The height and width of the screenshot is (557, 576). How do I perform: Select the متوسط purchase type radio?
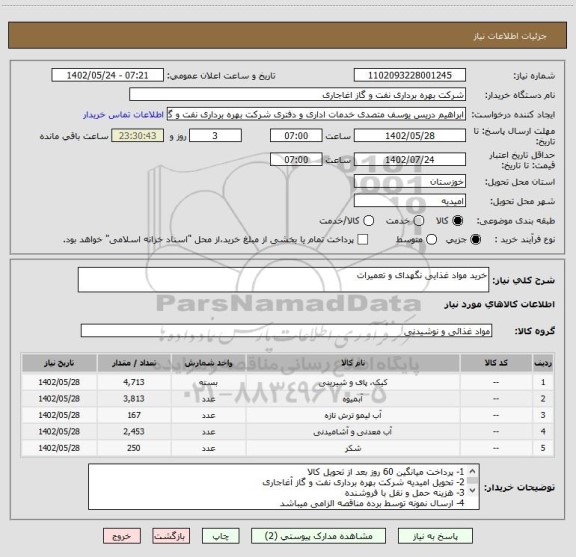click(x=431, y=240)
